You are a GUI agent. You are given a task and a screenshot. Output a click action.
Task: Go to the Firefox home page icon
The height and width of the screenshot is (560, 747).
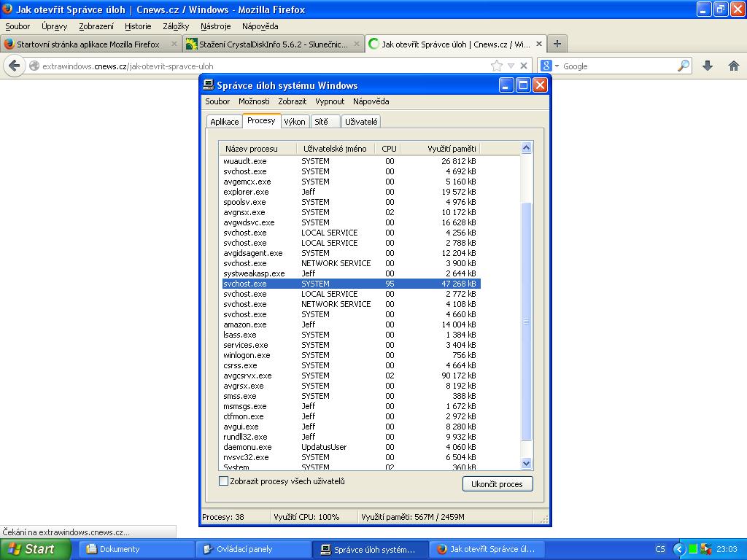click(734, 66)
